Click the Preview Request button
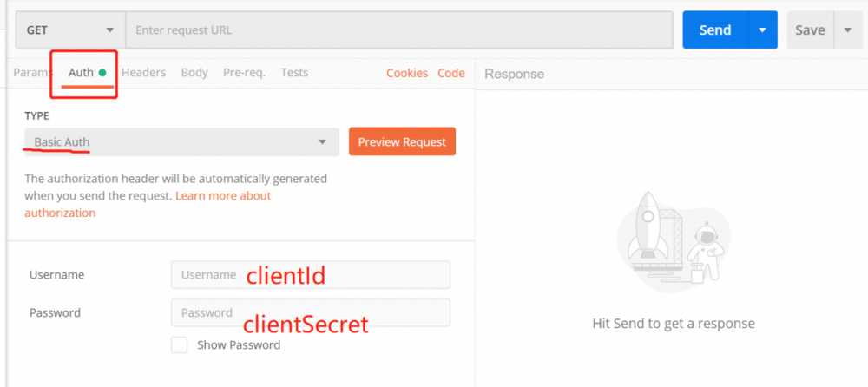 point(402,142)
